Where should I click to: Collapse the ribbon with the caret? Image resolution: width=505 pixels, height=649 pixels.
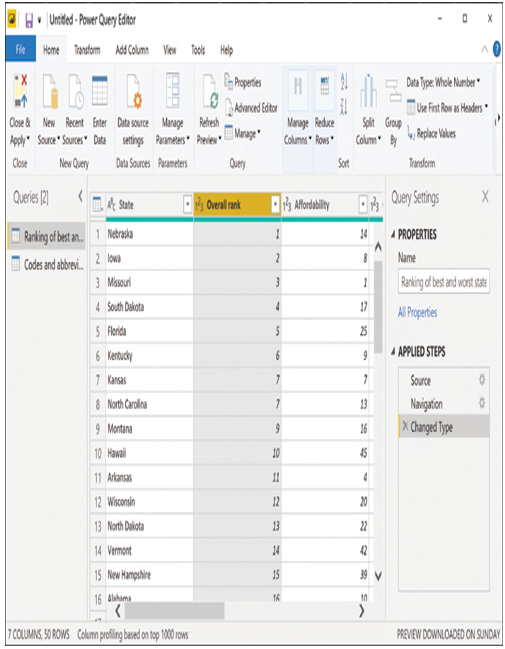(484, 49)
